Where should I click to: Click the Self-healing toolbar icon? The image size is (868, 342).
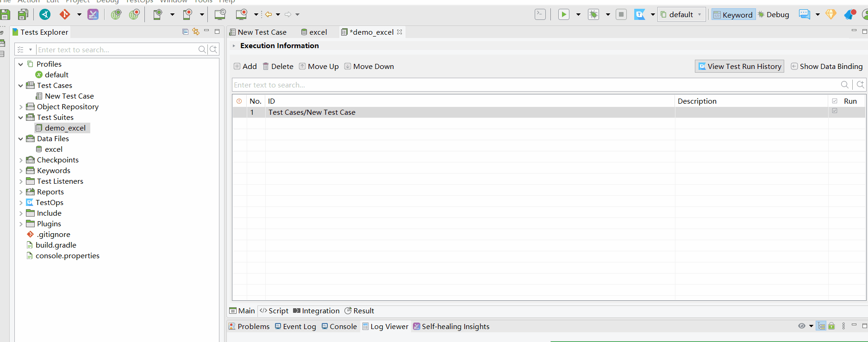93,15
